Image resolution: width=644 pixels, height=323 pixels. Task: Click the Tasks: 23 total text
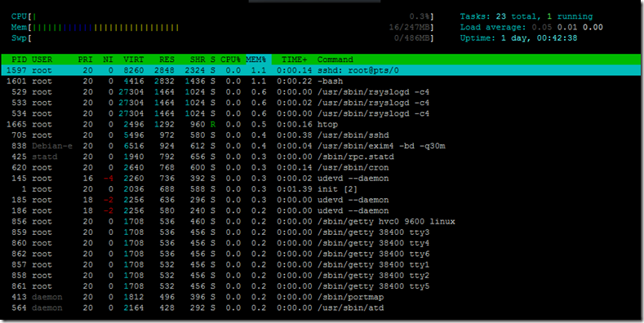coord(498,16)
